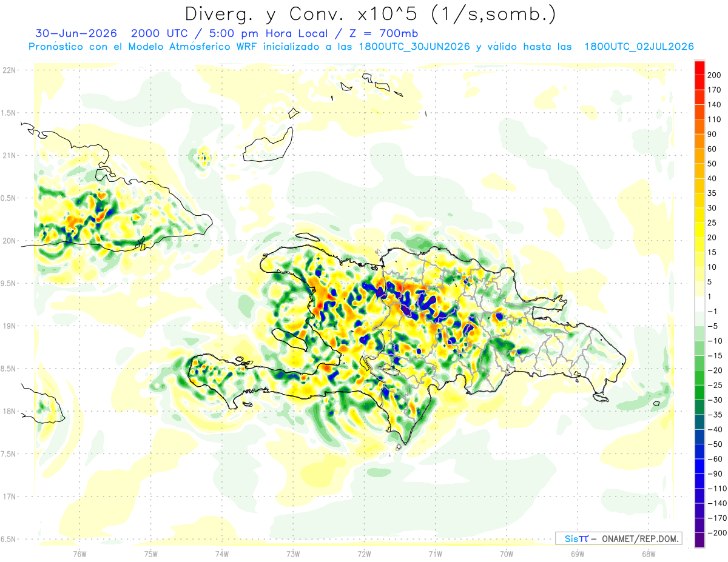Click the '76W' longitude label
Screen dimensions: 728x562
[79, 554]
